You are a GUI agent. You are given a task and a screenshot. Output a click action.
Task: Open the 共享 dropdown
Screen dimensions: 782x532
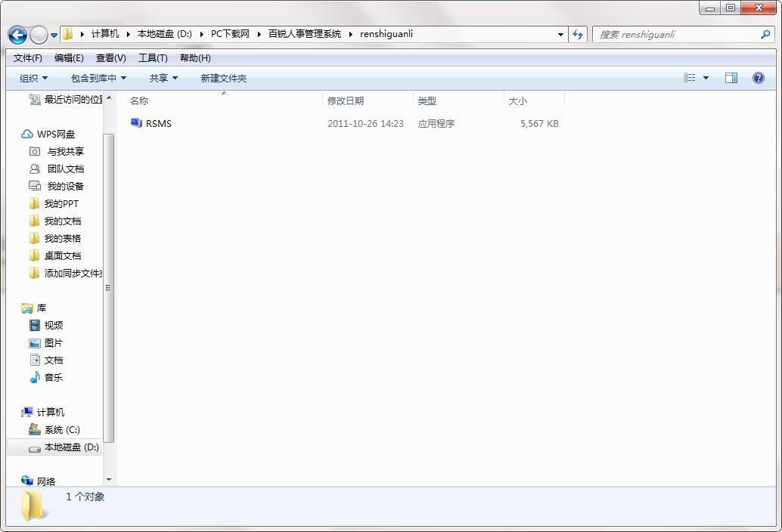(x=163, y=78)
